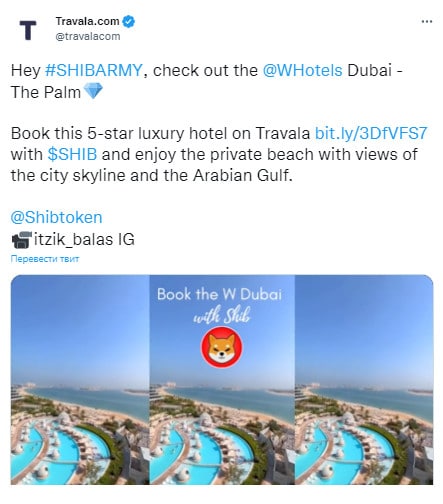Click the Book the W Dubai caption

220,294
